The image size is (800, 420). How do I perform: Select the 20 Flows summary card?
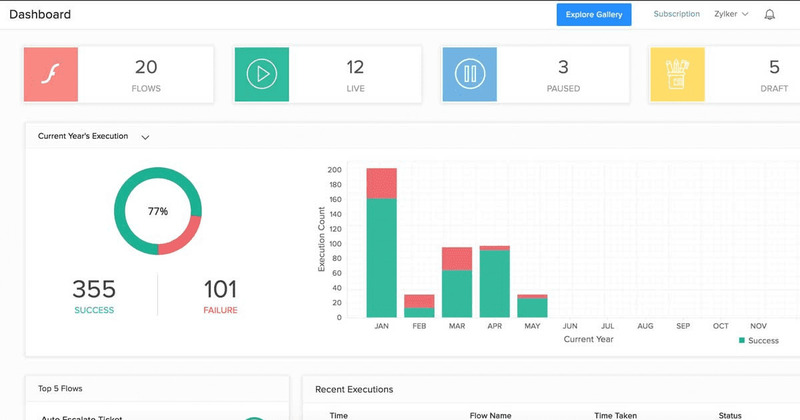click(x=118, y=75)
